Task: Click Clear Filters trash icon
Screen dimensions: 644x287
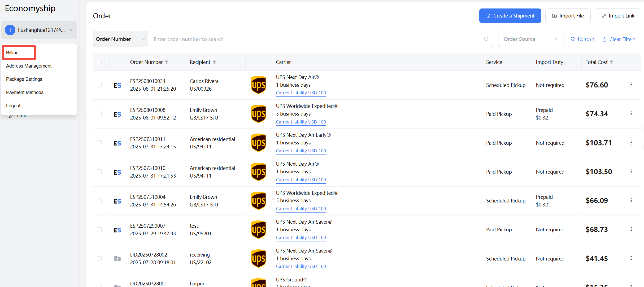Action: click(x=604, y=39)
